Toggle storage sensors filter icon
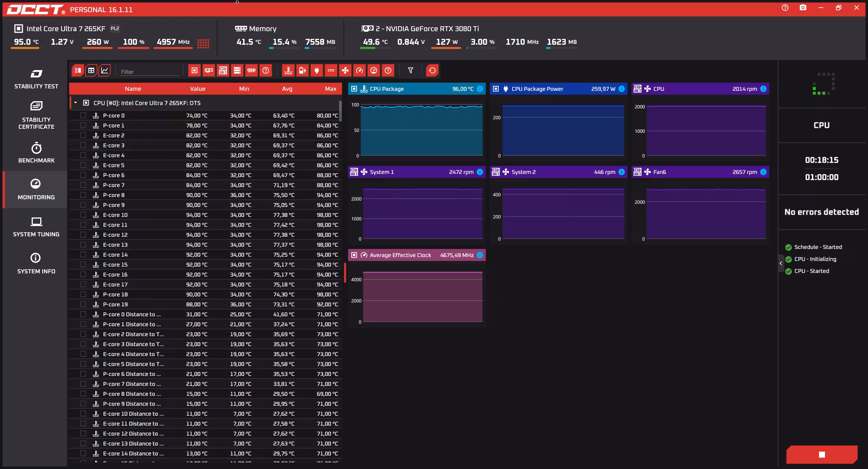This screenshot has height=469, width=868. click(x=237, y=70)
